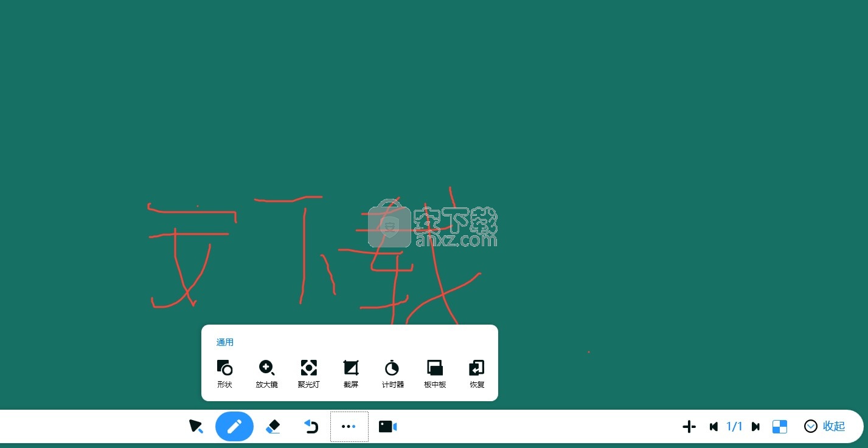The width and height of the screenshot is (868, 448).
Task: Select the blue pen tool
Action: [234, 426]
